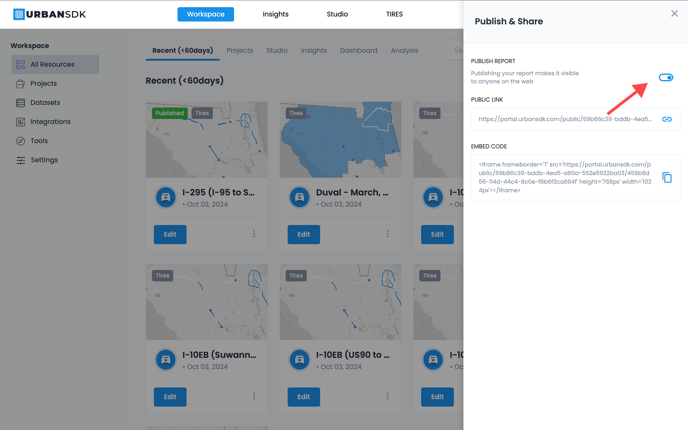
Task: Open Tools in the sidebar
Action: click(x=39, y=141)
